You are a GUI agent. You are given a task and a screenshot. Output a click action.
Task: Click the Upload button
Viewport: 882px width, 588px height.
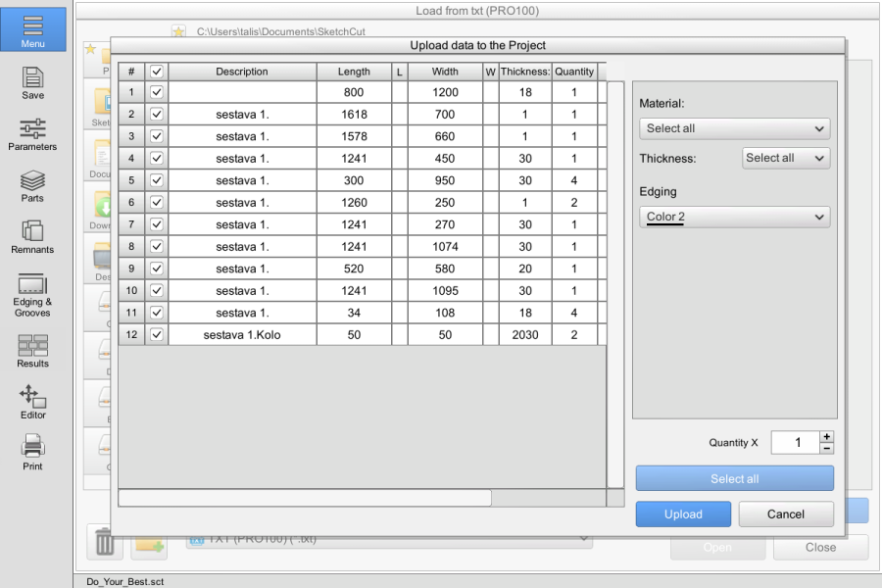(683, 514)
